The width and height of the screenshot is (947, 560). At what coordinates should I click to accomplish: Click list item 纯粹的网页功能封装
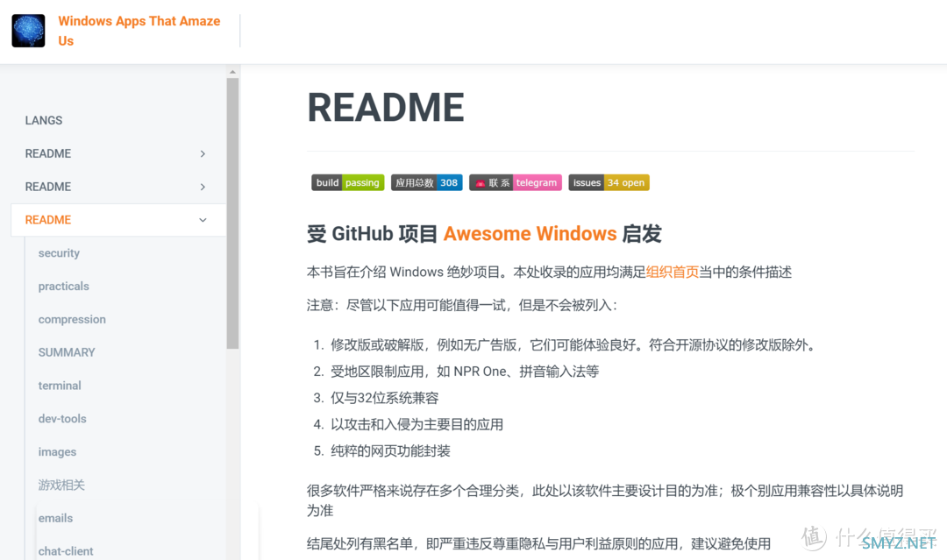(x=390, y=451)
